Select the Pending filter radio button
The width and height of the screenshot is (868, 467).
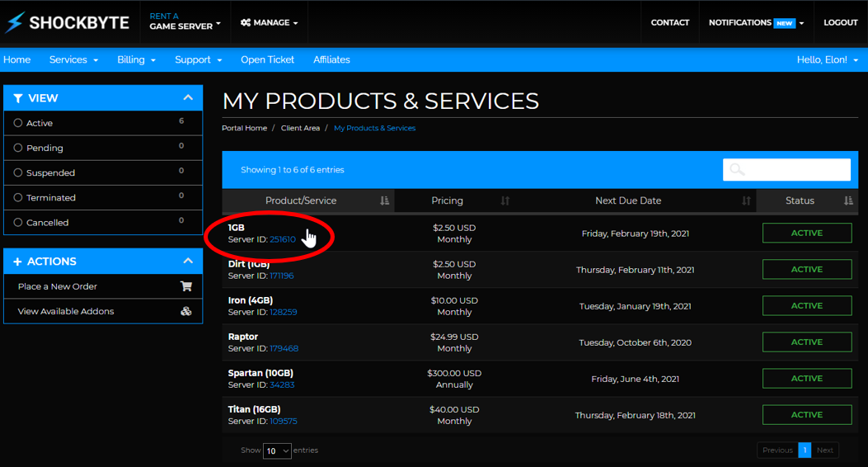[18, 148]
